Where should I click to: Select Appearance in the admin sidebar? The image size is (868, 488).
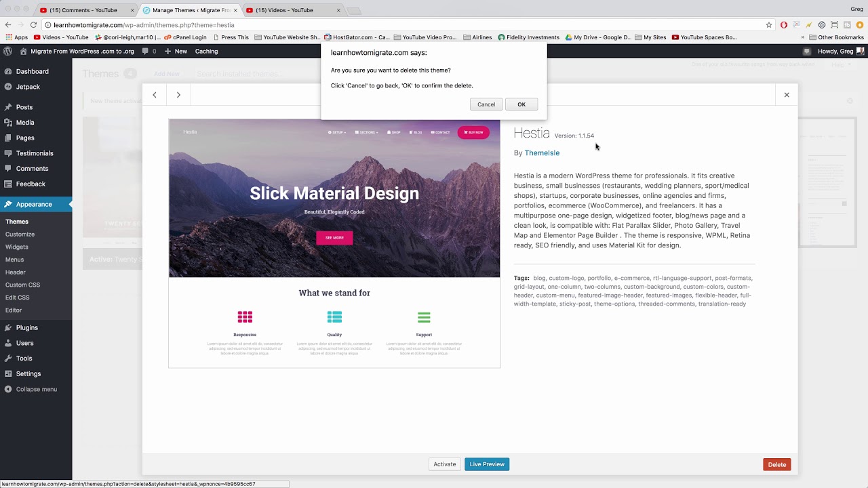pyautogui.click(x=36, y=204)
